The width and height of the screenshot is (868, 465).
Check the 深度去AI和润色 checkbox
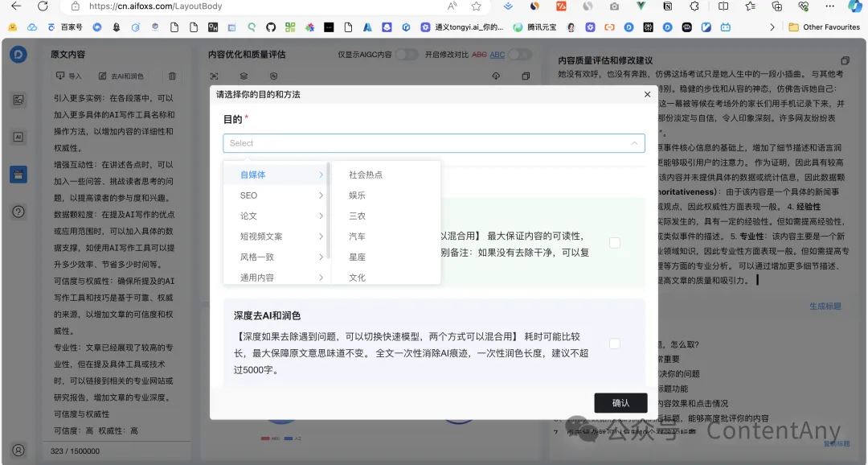coord(614,344)
